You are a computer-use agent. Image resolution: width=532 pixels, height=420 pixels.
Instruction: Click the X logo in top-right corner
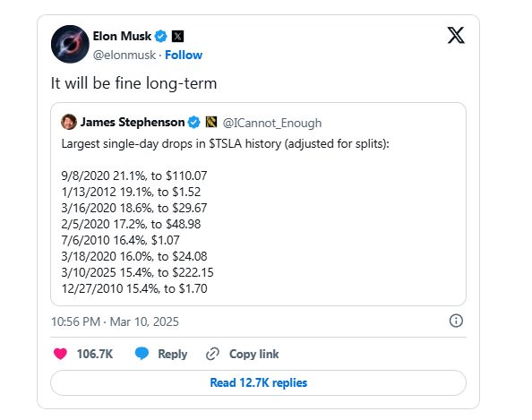click(x=456, y=35)
